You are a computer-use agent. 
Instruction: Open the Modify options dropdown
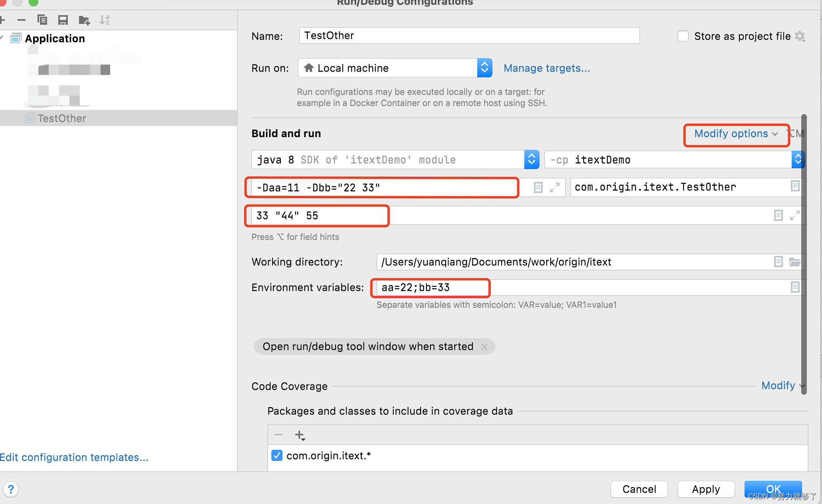pyautogui.click(x=736, y=134)
